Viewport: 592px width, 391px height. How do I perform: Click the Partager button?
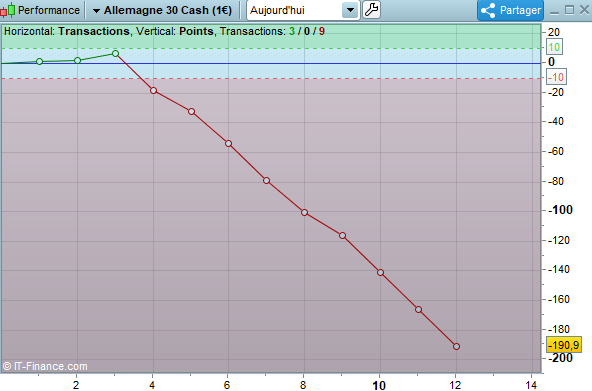coord(510,10)
